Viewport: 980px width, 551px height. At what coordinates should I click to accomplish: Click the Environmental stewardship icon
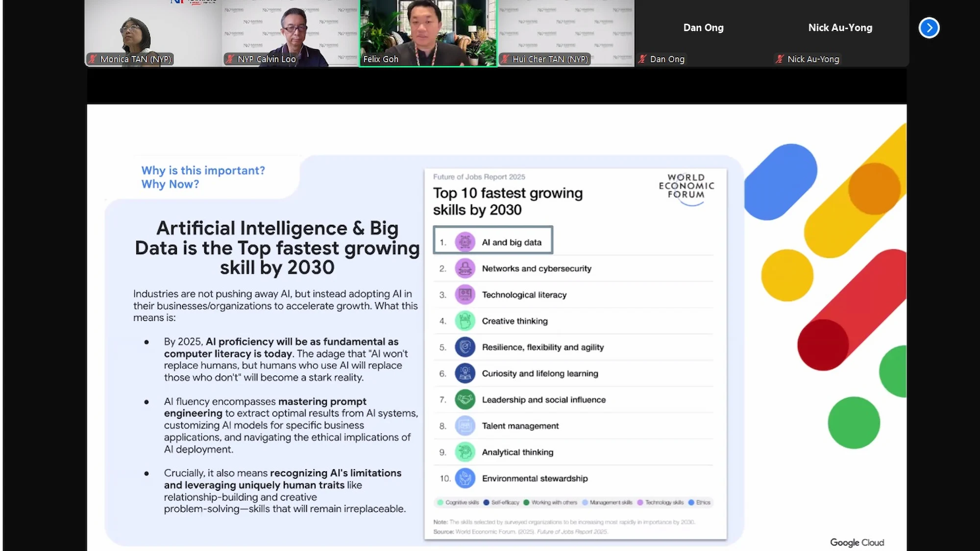coord(465,478)
